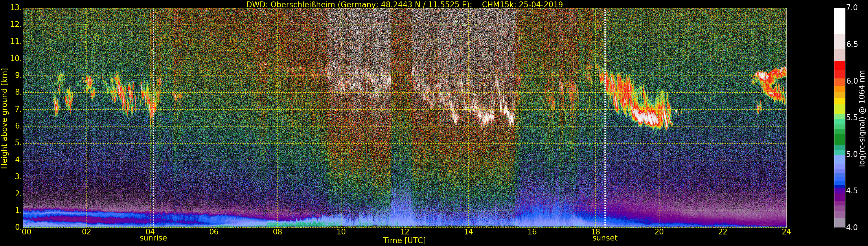Click time axis tick '16'
The width and height of the screenshot is (868, 246).
[x=532, y=232]
